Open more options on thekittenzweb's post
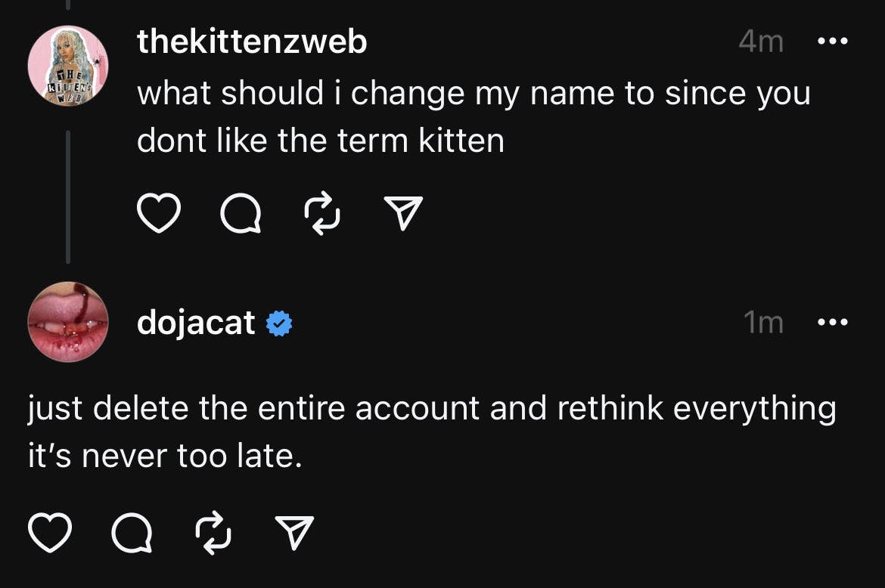 (x=834, y=42)
